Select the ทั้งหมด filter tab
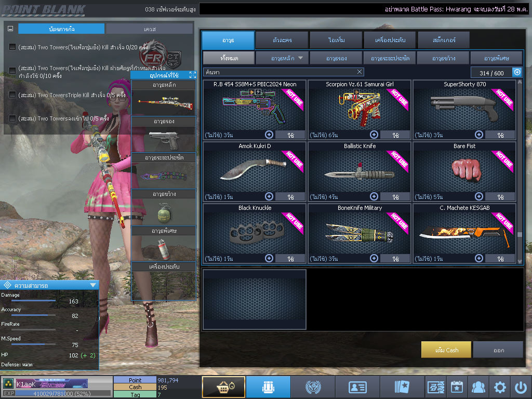 [x=229, y=58]
